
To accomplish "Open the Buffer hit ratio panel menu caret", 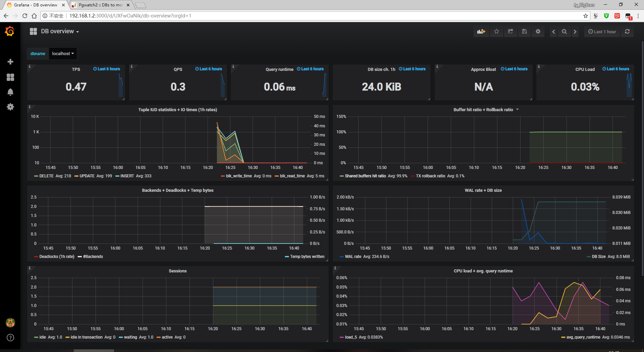I will 518,109.
